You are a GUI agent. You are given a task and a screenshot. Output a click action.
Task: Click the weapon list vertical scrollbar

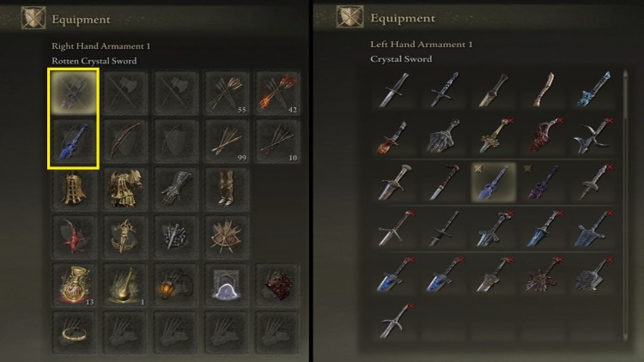pyautogui.click(x=625, y=205)
